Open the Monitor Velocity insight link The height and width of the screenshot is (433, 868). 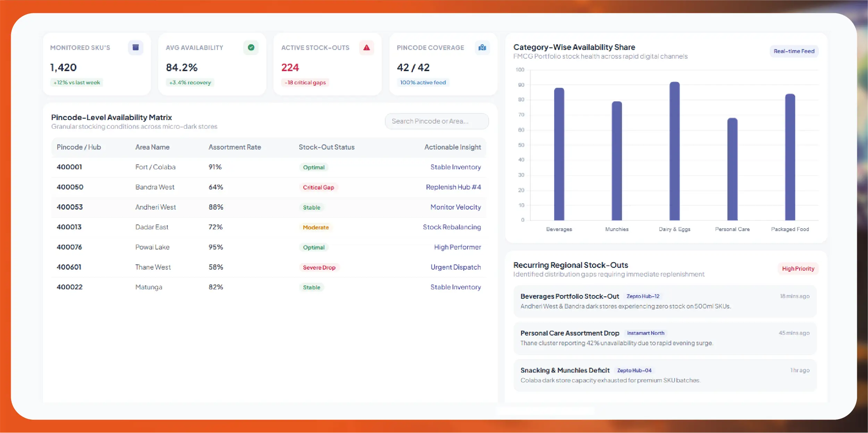(455, 207)
